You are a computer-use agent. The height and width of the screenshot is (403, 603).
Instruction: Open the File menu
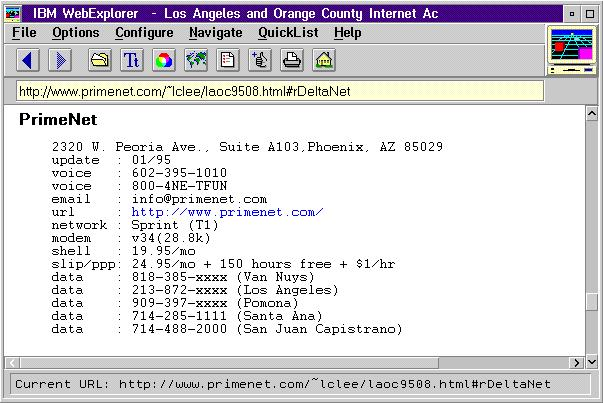(x=24, y=33)
